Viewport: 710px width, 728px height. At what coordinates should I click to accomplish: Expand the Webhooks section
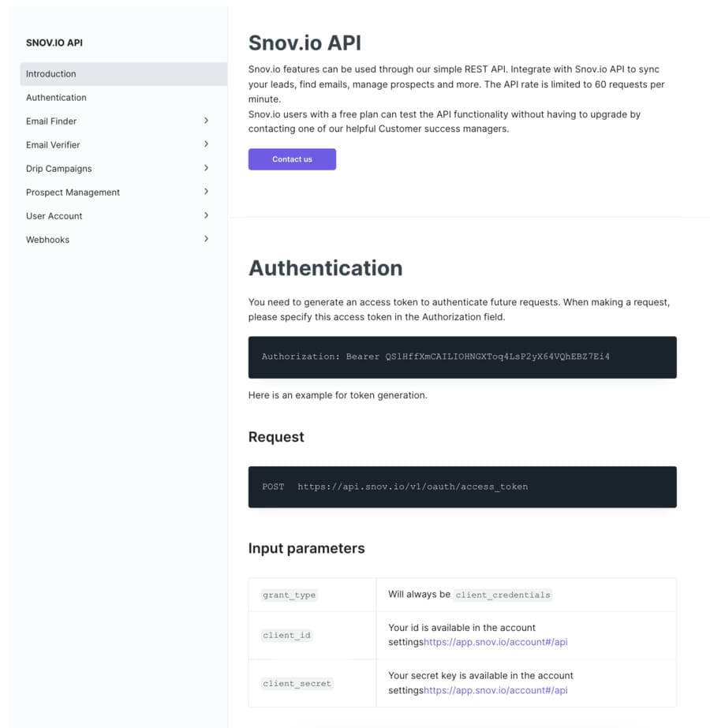point(206,239)
